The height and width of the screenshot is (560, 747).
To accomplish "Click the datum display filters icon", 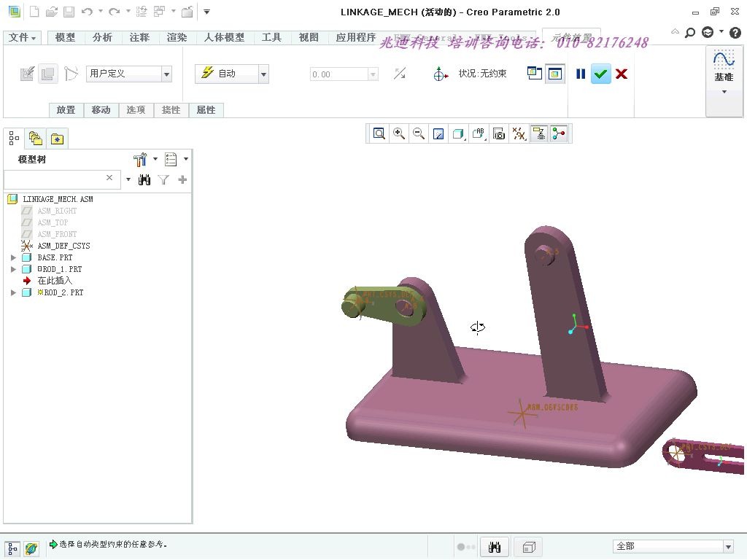I will [x=519, y=133].
